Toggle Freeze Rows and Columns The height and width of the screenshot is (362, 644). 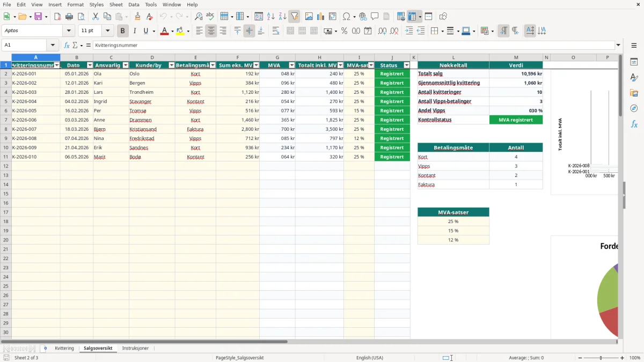pos(412,17)
